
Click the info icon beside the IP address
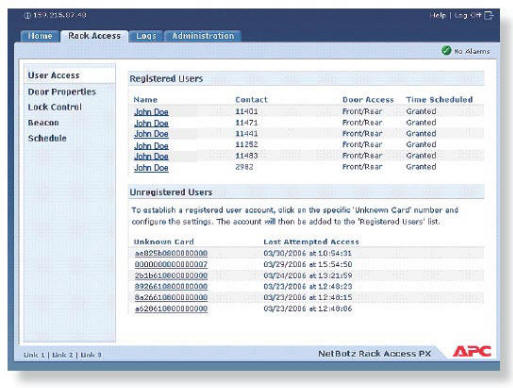(x=27, y=15)
